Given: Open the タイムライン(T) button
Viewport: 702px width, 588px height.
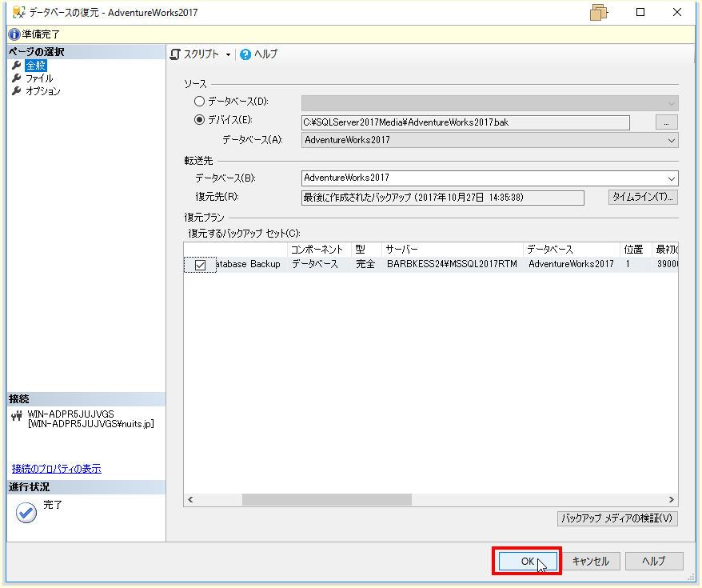Looking at the screenshot, I should point(643,197).
